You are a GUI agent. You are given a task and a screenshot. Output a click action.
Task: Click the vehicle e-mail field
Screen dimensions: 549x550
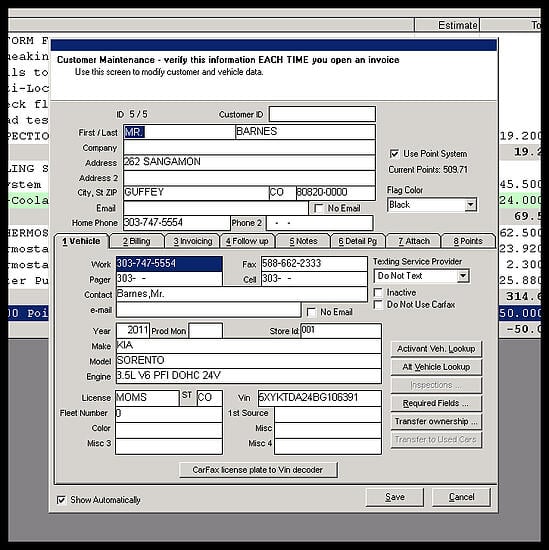[x=208, y=310]
